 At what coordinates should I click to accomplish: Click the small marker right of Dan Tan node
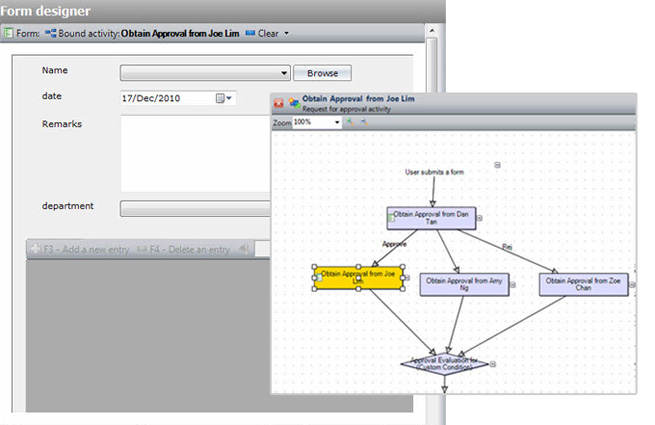point(480,218)
